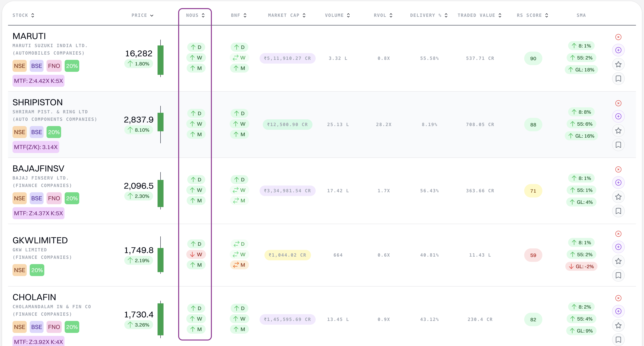Click the purple plus icon for SHRIPISTON
The image size is (644, 346).
pyautogui.click(x=618, y=116)
